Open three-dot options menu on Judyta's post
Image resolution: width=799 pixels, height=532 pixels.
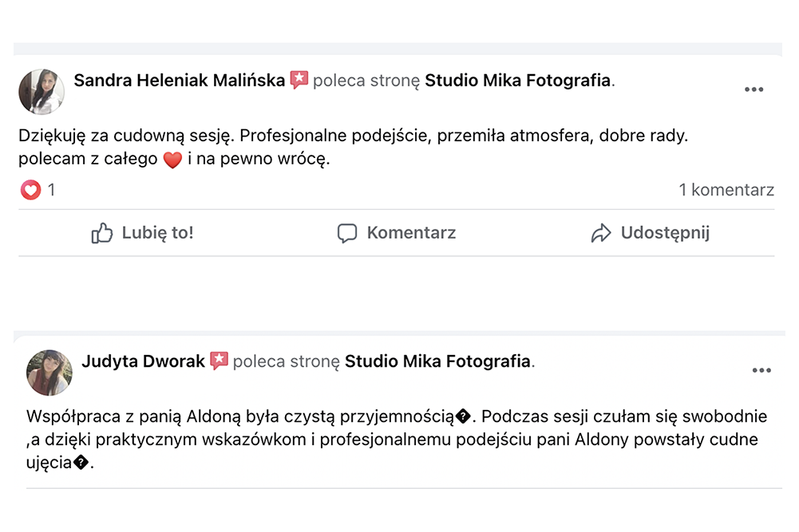761,371
